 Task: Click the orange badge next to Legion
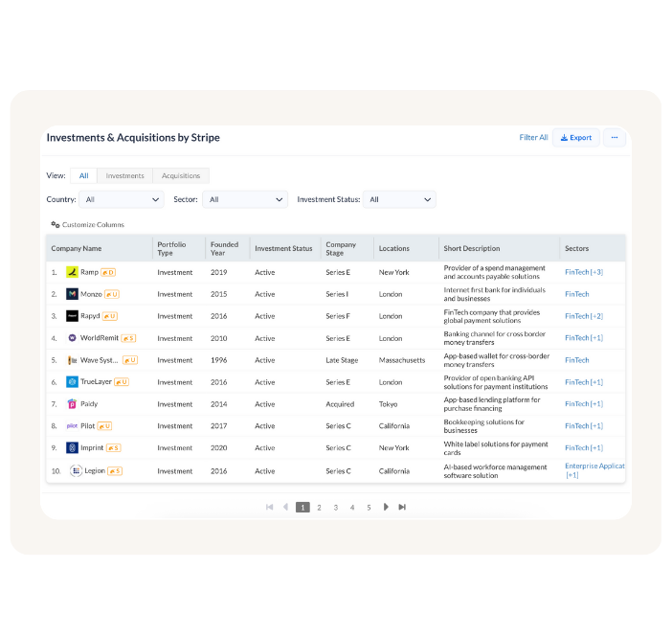tap(115, 471)
